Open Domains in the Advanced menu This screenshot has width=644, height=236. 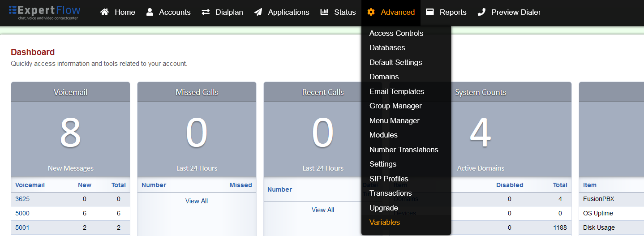coord(384,77)
